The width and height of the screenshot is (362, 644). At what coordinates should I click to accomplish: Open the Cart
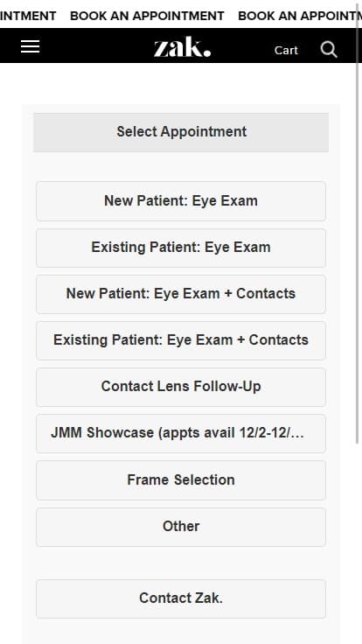click(x=286, y=50)
